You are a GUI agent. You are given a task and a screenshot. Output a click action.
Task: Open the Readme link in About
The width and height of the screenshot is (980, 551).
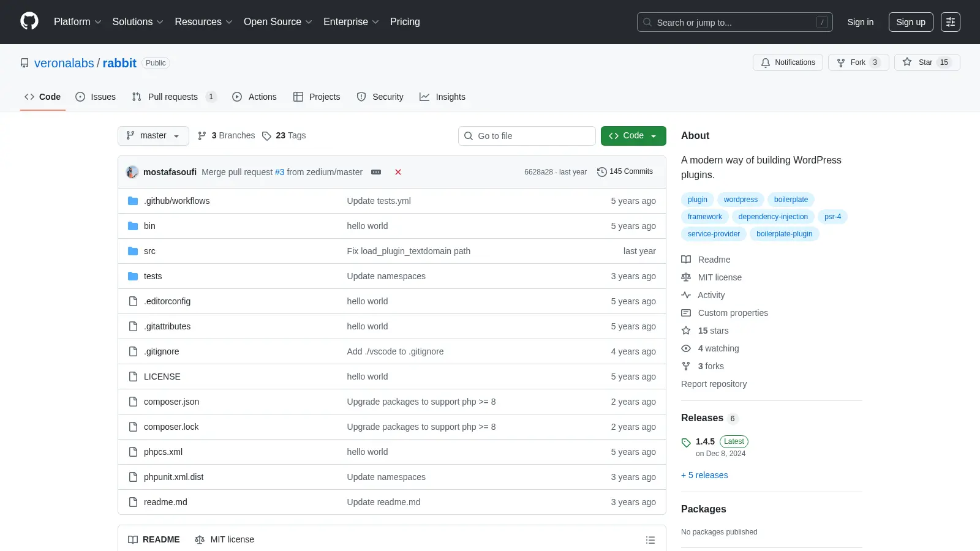(x=706, y=260)
